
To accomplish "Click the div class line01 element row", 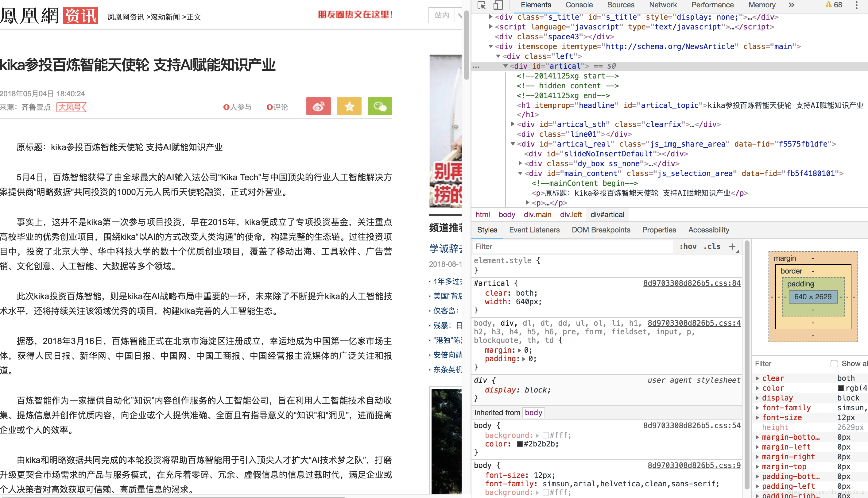I will 574,134.
